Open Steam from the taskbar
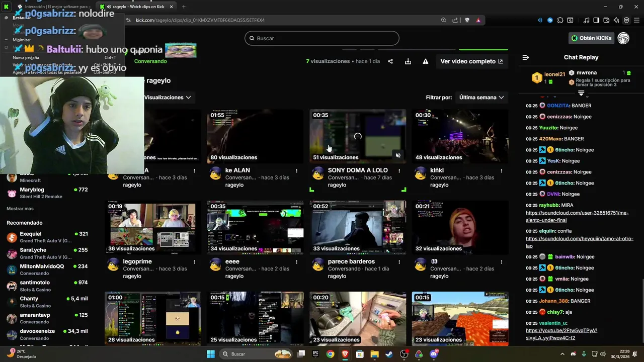The width and height of the screenshot is (644, 362). 389,354
